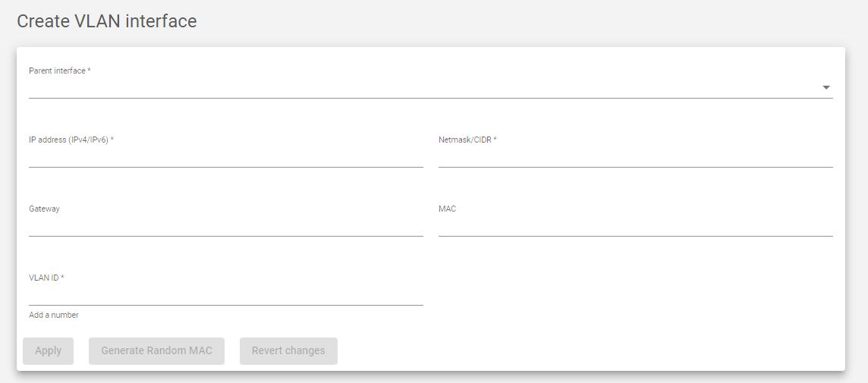868x383 pixels.
Task: Click the Parent interface label text
Action: tap(60, 71)
